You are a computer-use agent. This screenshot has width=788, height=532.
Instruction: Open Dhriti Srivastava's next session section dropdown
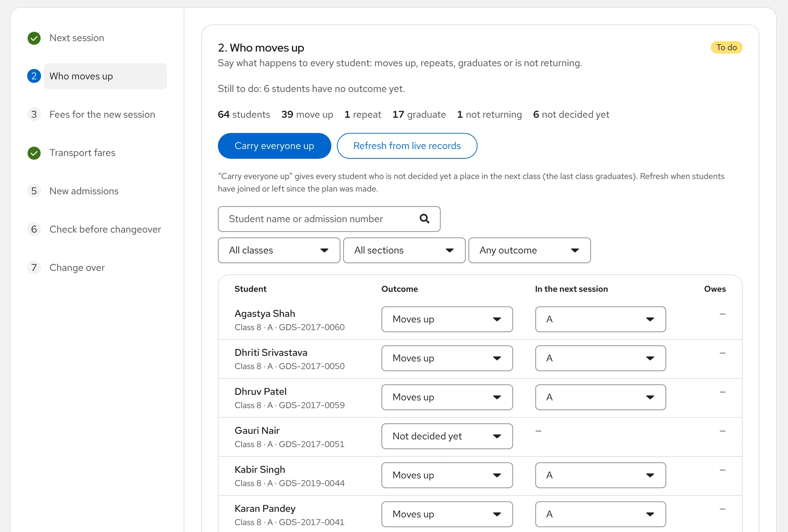pyautogui.click(x=600, y=358)
